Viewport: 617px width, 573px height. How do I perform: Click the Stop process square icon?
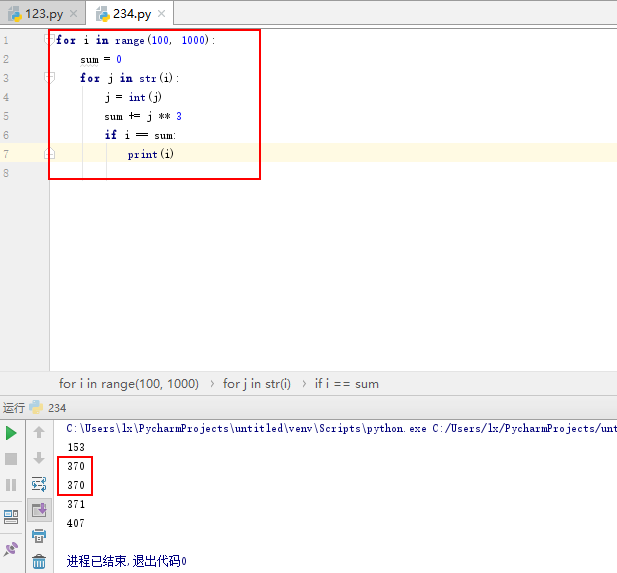(x=11, y=459)
